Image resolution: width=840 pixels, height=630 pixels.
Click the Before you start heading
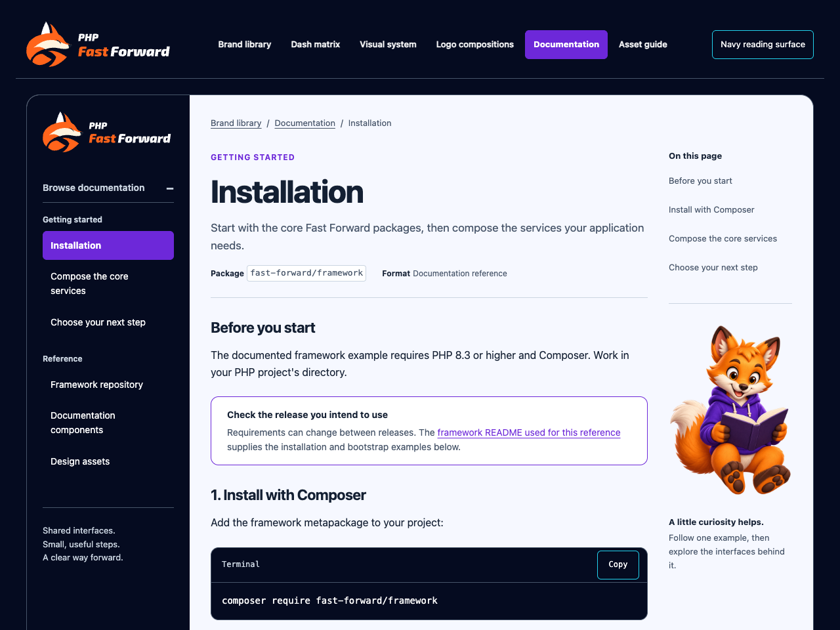pyautogui.click(x=263, y=328)
